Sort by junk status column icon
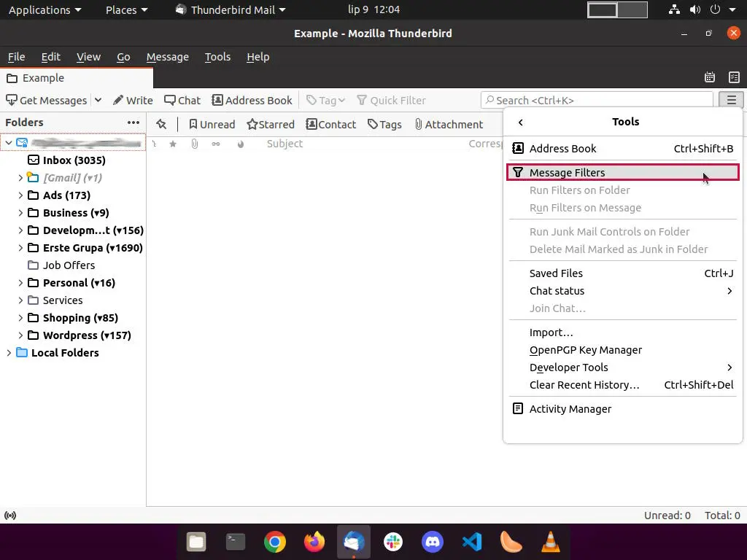 coord(241,144)
